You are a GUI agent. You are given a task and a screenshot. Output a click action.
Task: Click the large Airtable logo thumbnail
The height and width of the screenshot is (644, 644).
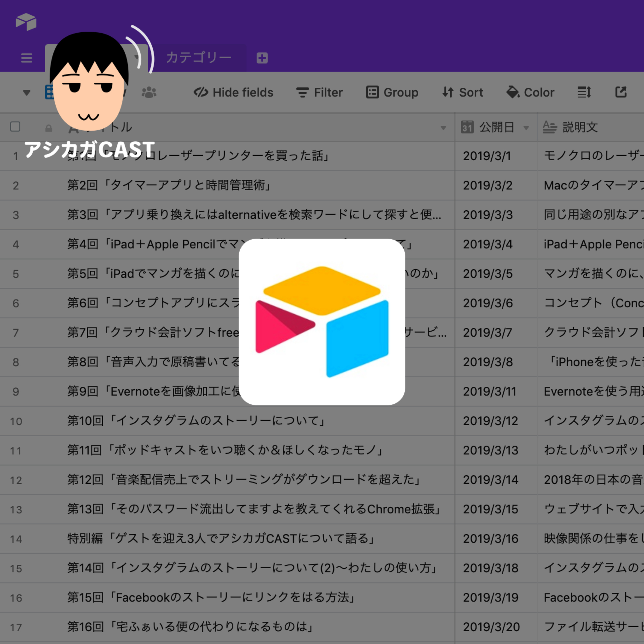(x=322, y=322)
